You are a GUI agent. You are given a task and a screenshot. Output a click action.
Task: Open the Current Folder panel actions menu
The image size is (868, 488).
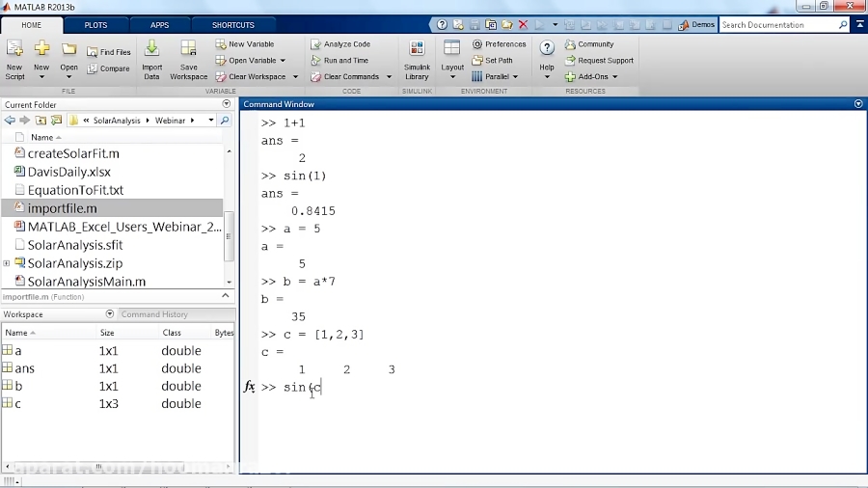click(x=226, y=104)
